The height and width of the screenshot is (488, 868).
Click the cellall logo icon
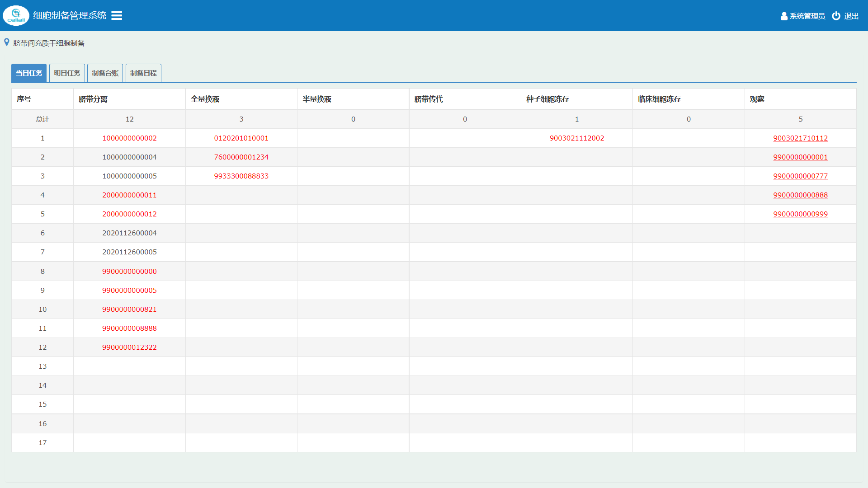point(16,15)
